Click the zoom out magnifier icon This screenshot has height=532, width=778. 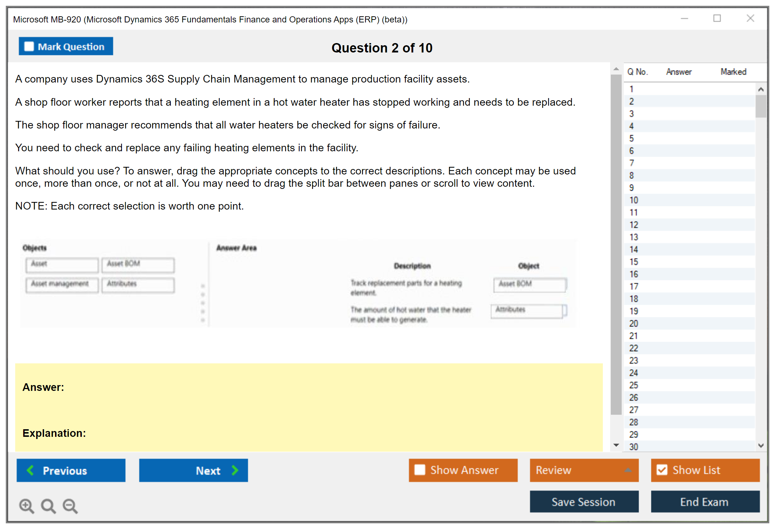(70, 506)
